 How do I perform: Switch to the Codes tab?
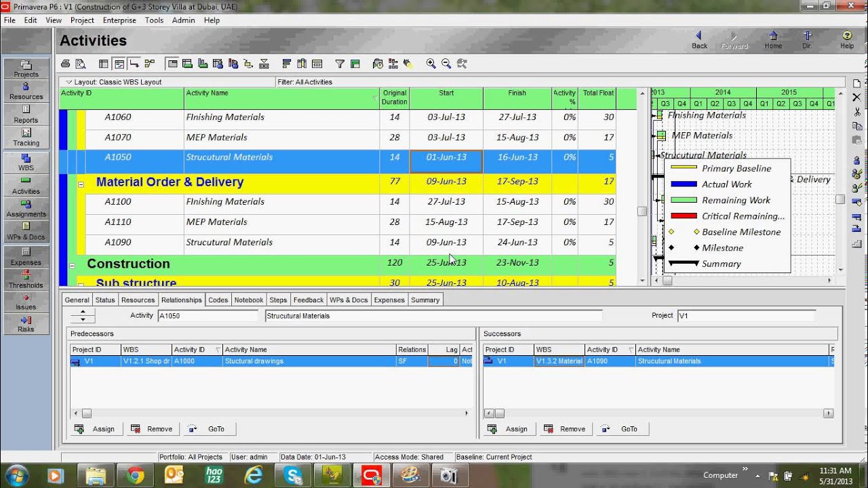pos(218,300)
